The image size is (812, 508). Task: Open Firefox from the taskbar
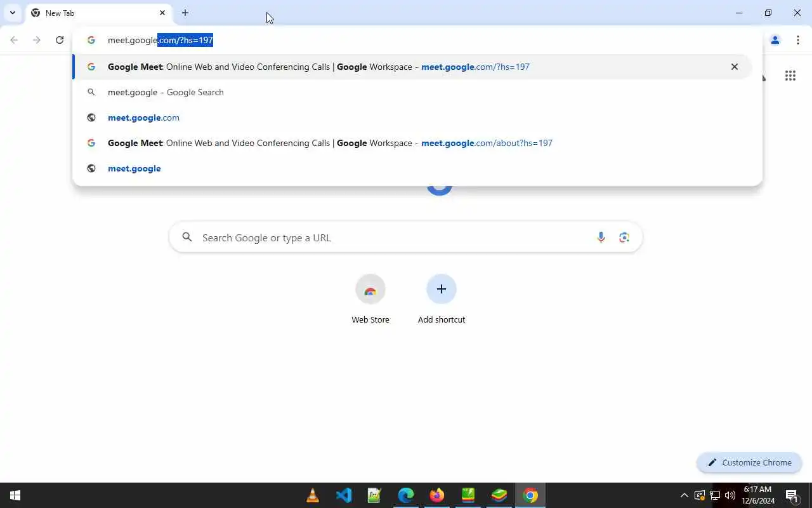[437, 495]
